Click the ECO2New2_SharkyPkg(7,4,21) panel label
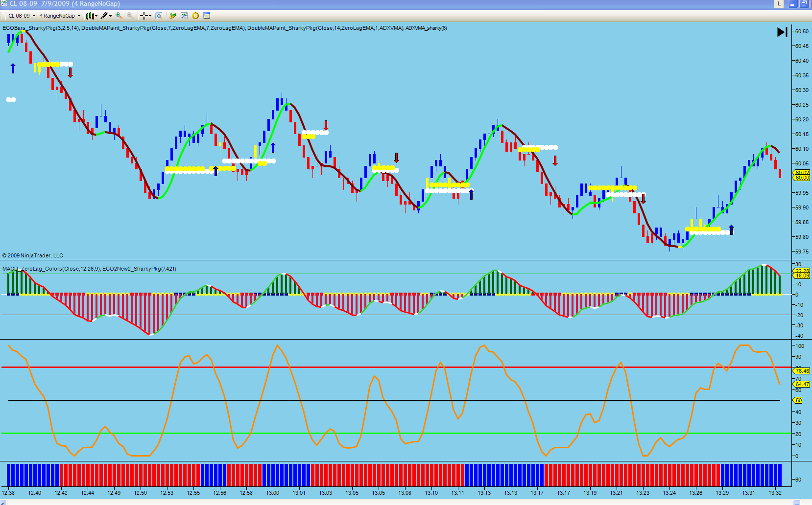 [x=139, y=269]
